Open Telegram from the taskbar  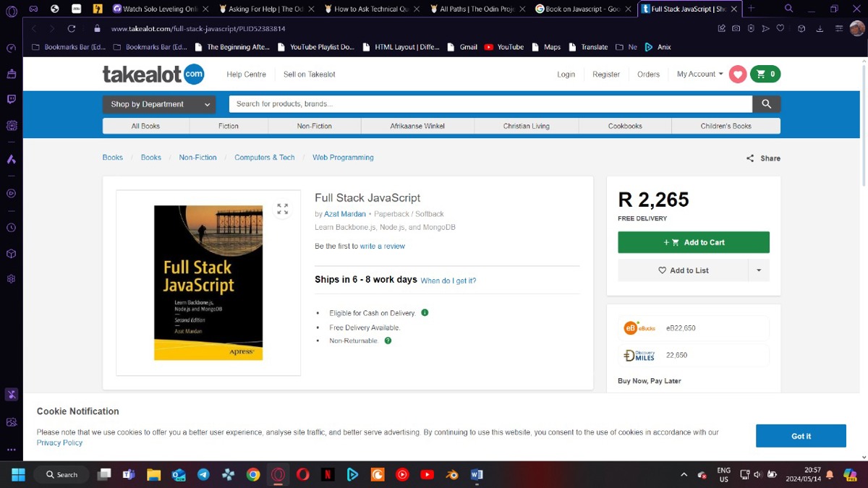point(203,475)
